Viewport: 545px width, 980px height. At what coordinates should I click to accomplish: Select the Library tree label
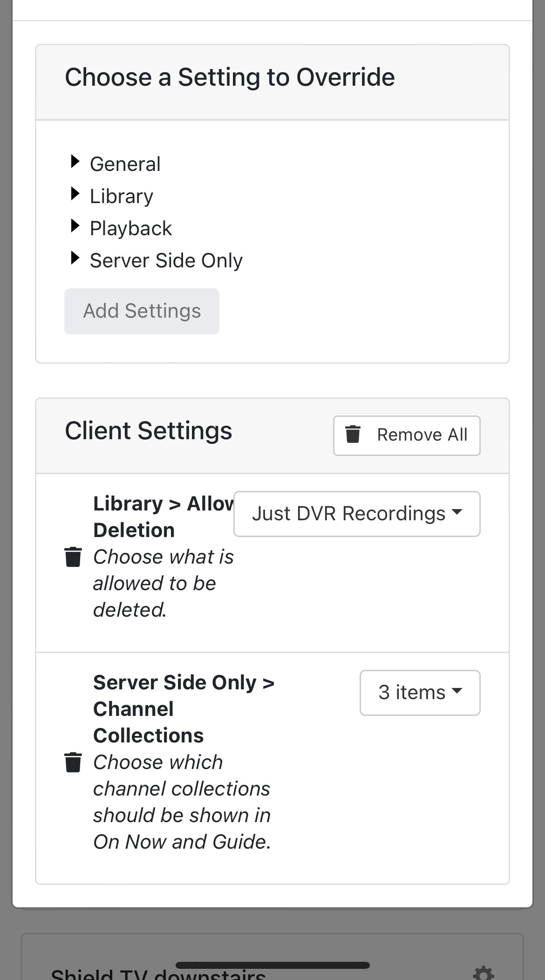click(121, 196)
